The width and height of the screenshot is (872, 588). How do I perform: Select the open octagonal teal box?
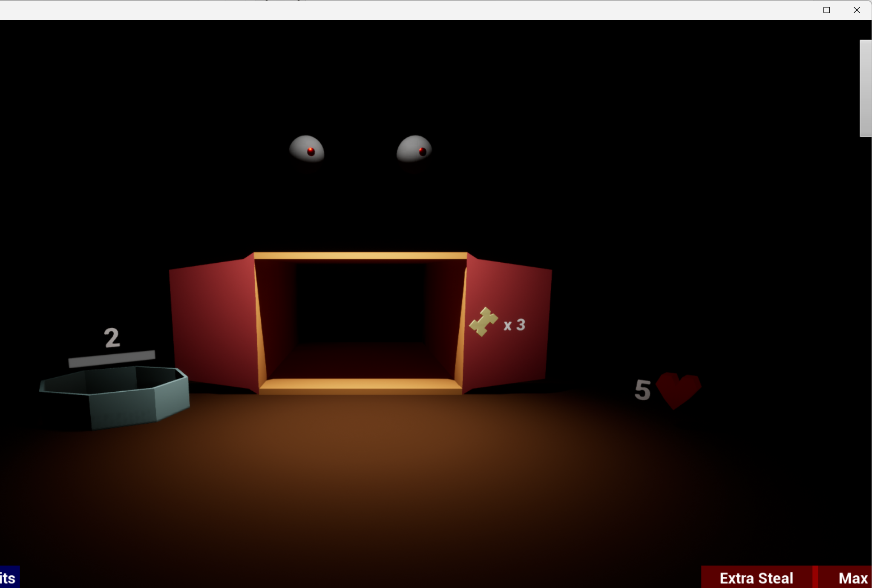(115, 397)
